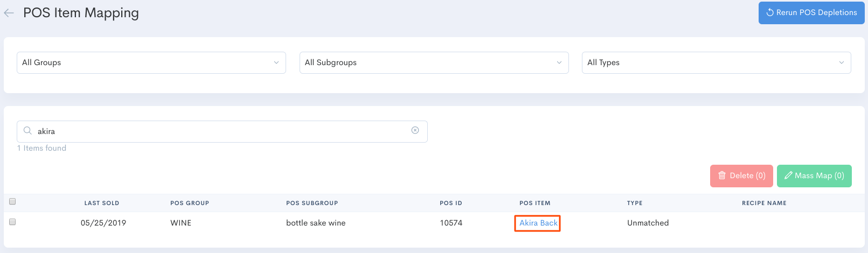Focus the search box containing akira

coord(221,131)
